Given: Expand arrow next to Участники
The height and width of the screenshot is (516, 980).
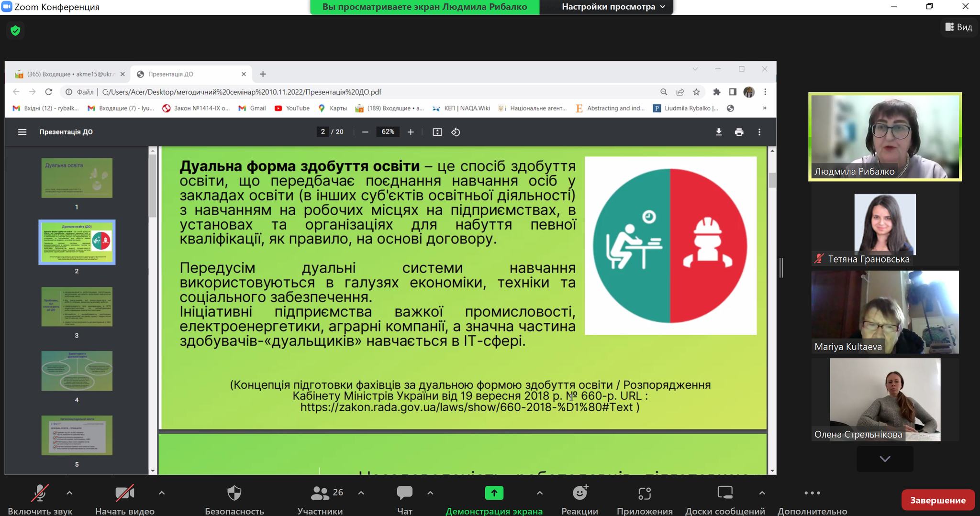Looking at the screenshot, I should point(361,493).
